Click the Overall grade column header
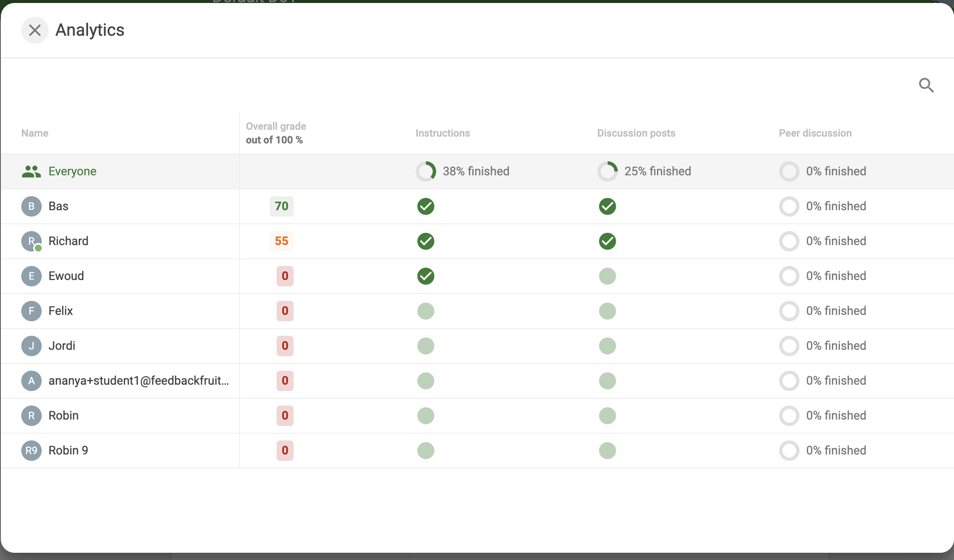Image resolution: width=954 pixels, height=560 pixels. (276, 133)
